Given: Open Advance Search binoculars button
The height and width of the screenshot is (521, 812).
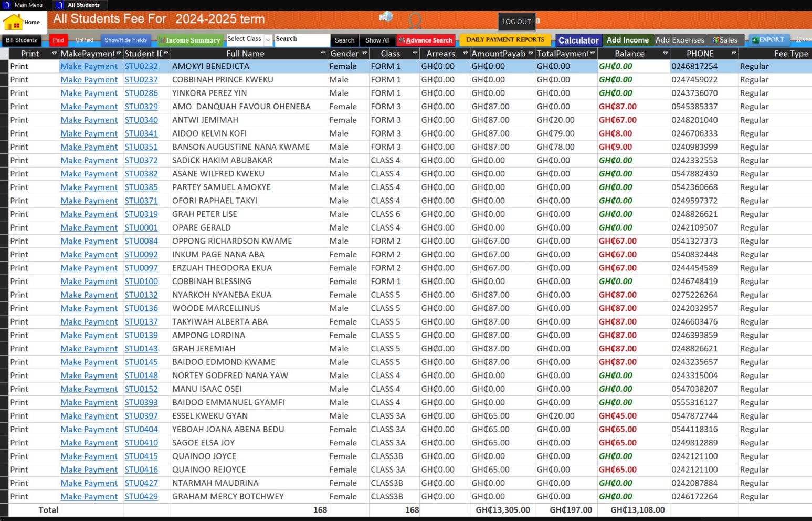Looking at the screenshot, I should [426, 40].
